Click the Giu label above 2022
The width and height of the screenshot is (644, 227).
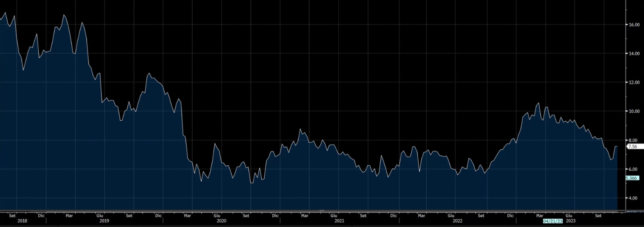point(451,216)
